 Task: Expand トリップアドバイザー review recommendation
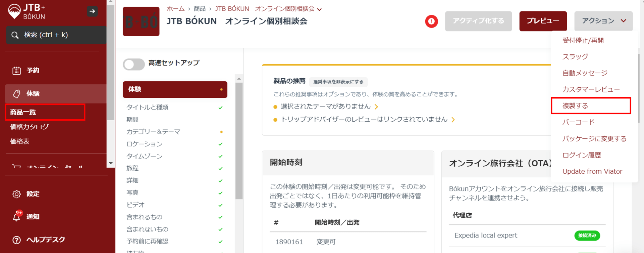[x=453, y=120]
